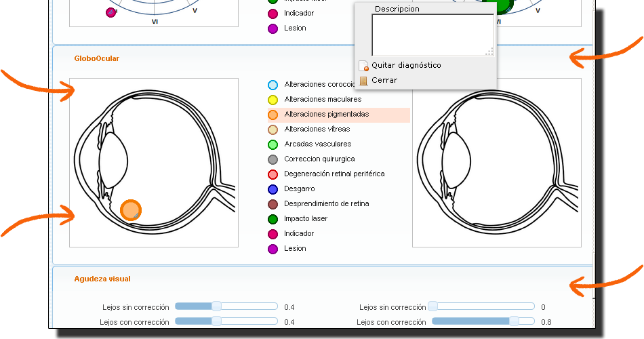Choose the Degeneración retinal periférica red circle
644x339 pixels.
click(273, 174)
